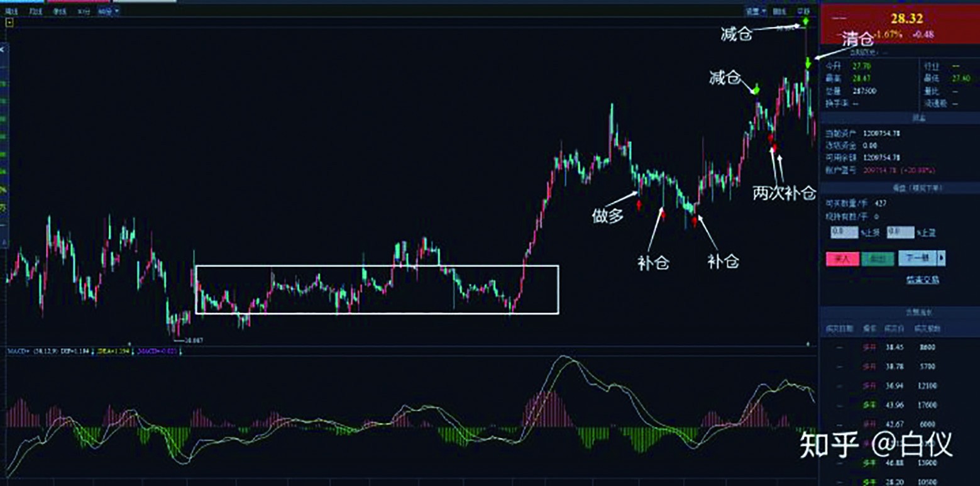Click the topmost green reduce-position diamond marker
Screen dimensions: 980x486
(x=805, y=23)
